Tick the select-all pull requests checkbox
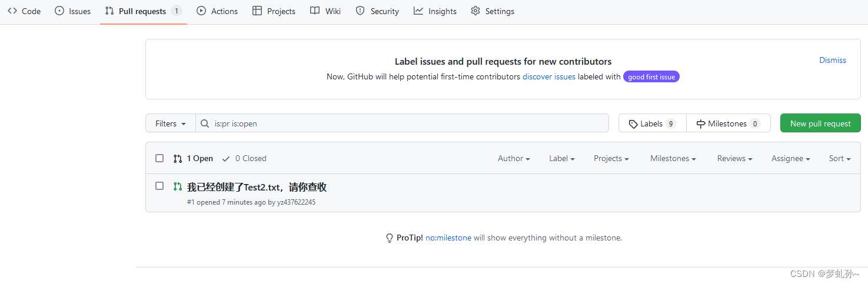Image resolution: width=868 pixels, height=284 pixels. (x=159, y=158)
